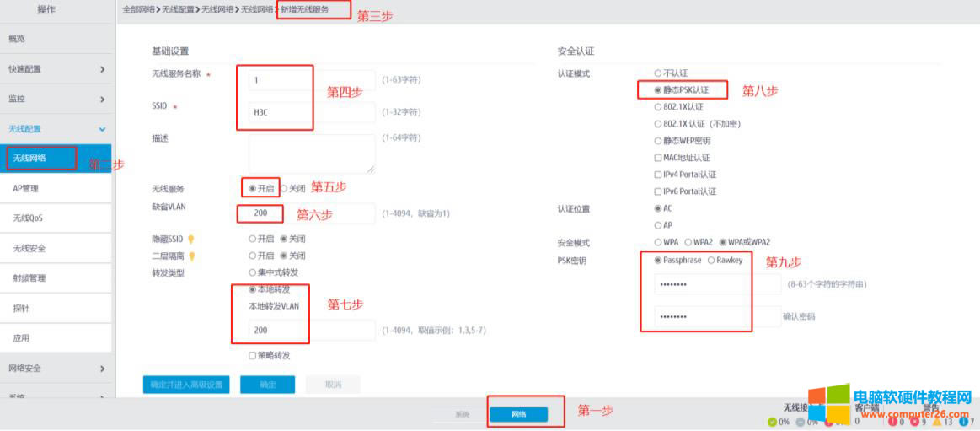Viewport: 980px width, 431px height.
Task: Choose WPA only security mode
Action: pos(657,242)
